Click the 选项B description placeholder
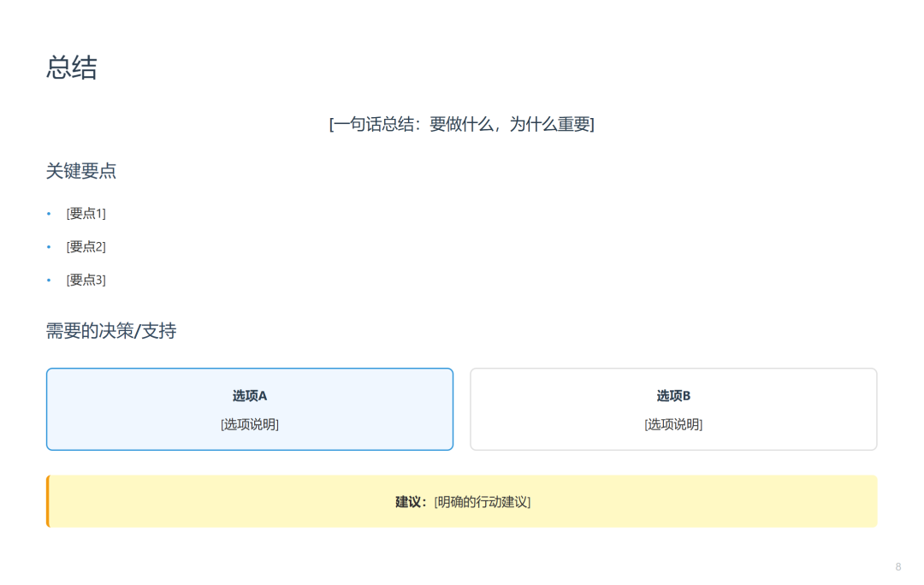Viewport: 924px width, 585px height. point(673,425)
